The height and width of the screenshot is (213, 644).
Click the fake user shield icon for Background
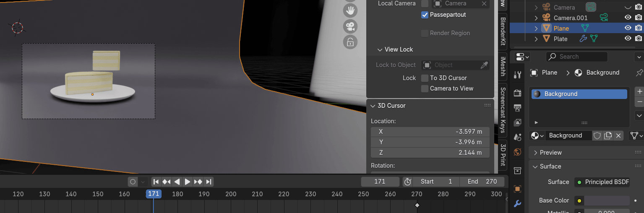[597, 135]
